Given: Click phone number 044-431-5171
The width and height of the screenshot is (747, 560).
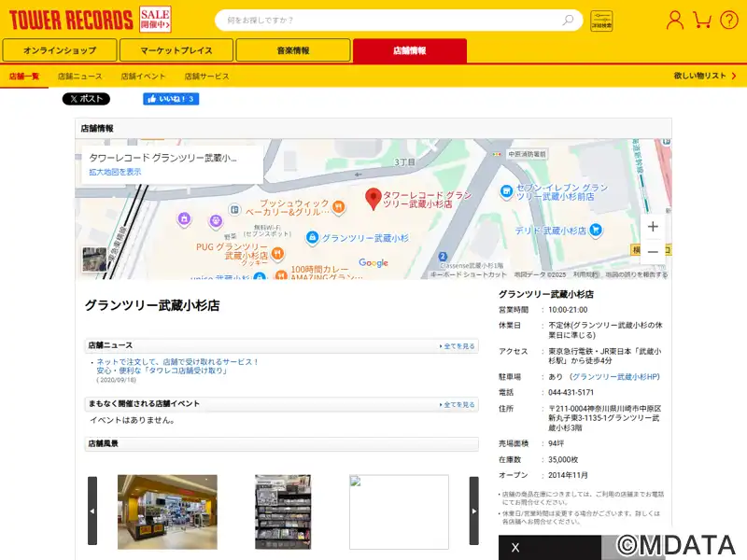Looking at the screenshot, I should (571, 392).
